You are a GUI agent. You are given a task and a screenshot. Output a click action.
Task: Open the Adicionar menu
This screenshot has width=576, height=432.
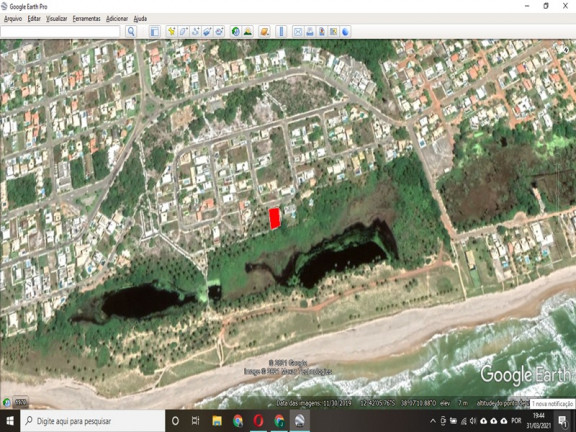(117, 18)
